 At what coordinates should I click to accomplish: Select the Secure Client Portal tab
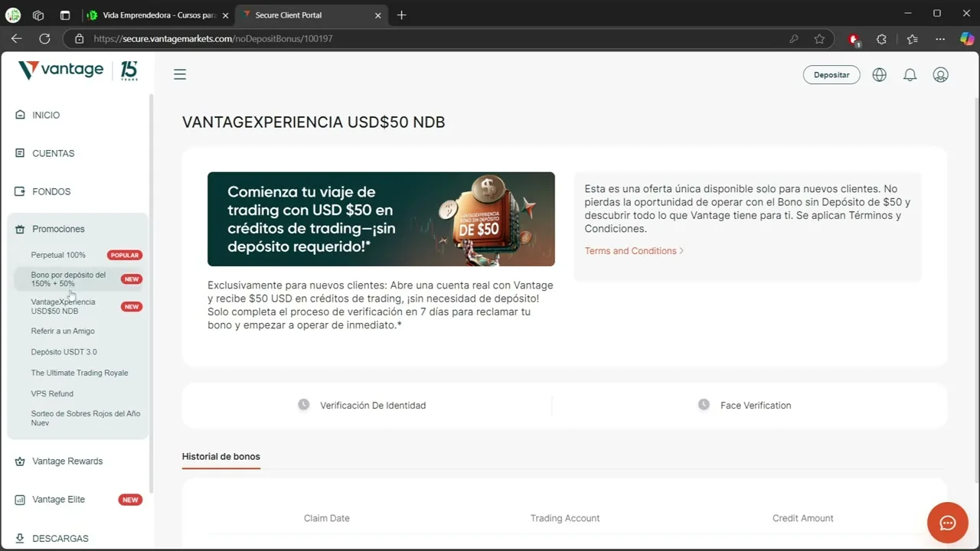311,15
